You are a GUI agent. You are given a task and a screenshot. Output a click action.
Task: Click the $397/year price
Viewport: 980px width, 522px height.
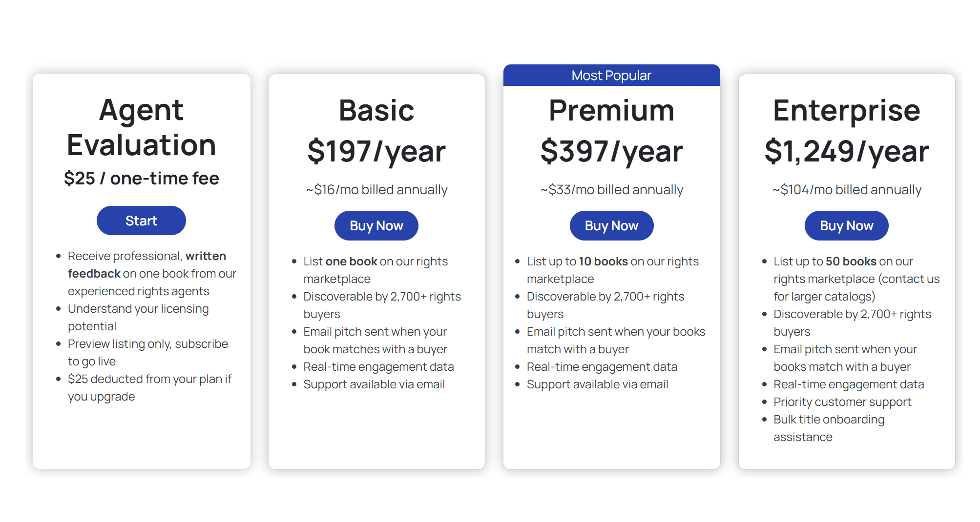611,151
